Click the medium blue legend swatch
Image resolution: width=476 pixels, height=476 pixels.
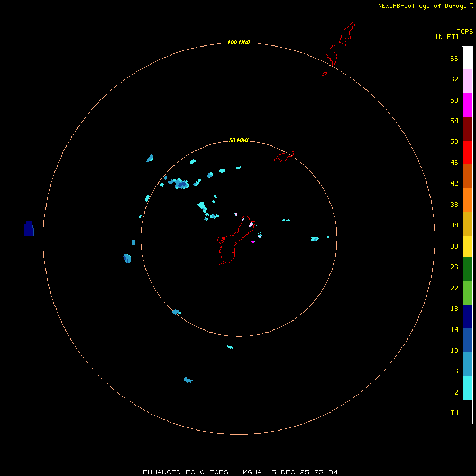point(467,340)
